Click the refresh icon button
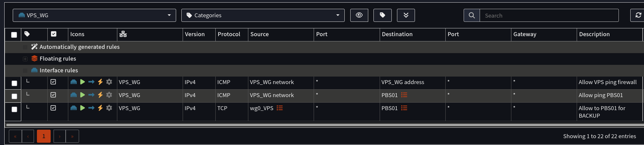This screenshot has height=145, width=644. (x=638, y=15)
